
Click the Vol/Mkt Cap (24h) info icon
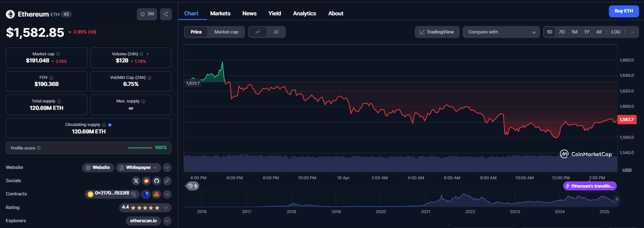[x=149, y=78]
